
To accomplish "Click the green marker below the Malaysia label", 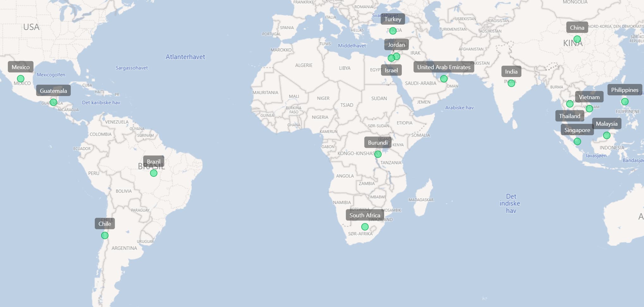I will tap(607, 135).
